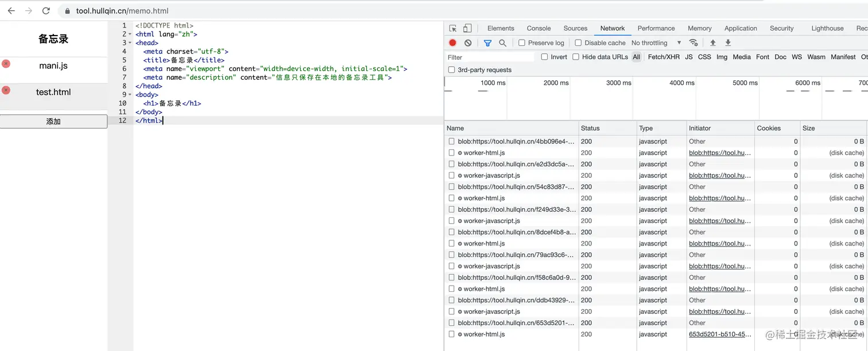Open the Memory tab
This screenshot has width=868, height=351.
[x=699, y=28]
